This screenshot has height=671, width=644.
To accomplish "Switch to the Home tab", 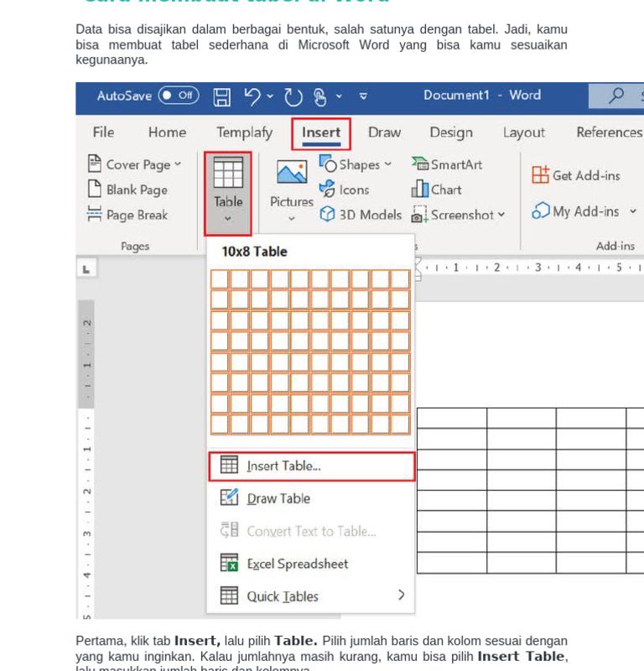I will click(167, 133).
